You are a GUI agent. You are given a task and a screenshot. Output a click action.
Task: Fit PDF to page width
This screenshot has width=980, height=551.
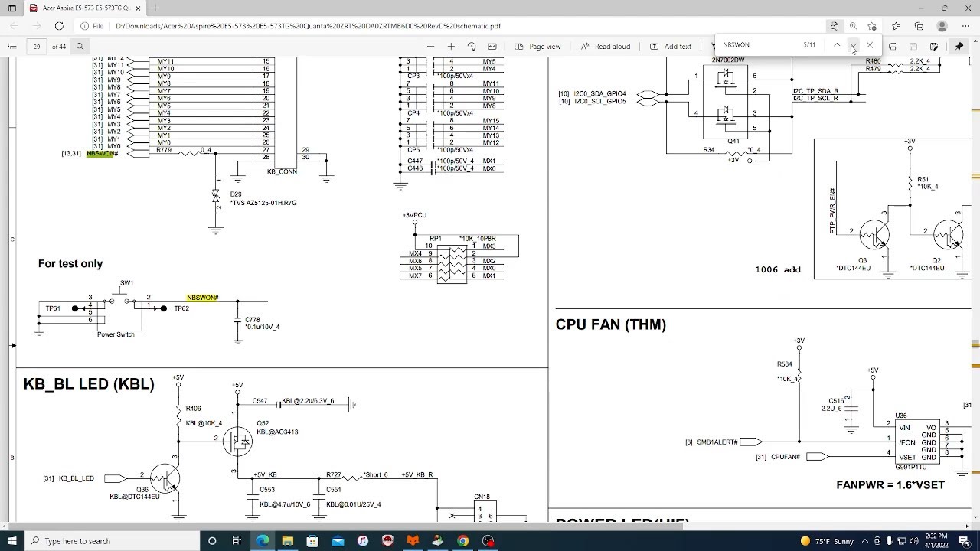coord(492,47)
